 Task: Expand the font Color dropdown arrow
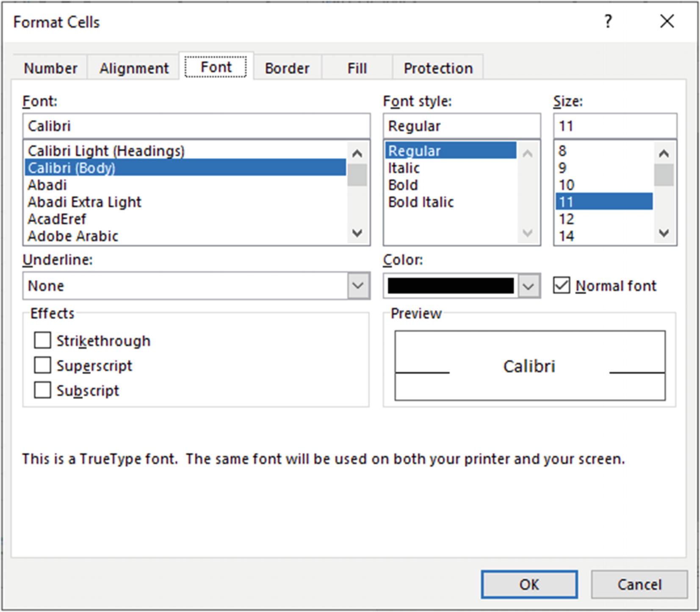[x=528, y=286]
